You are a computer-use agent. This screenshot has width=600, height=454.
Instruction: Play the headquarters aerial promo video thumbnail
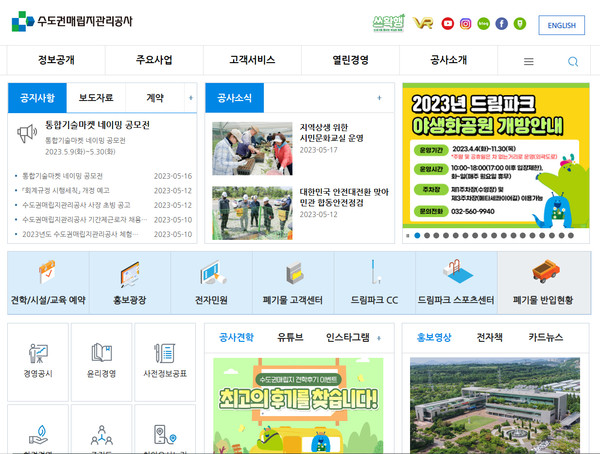click(x=495, y=406)
